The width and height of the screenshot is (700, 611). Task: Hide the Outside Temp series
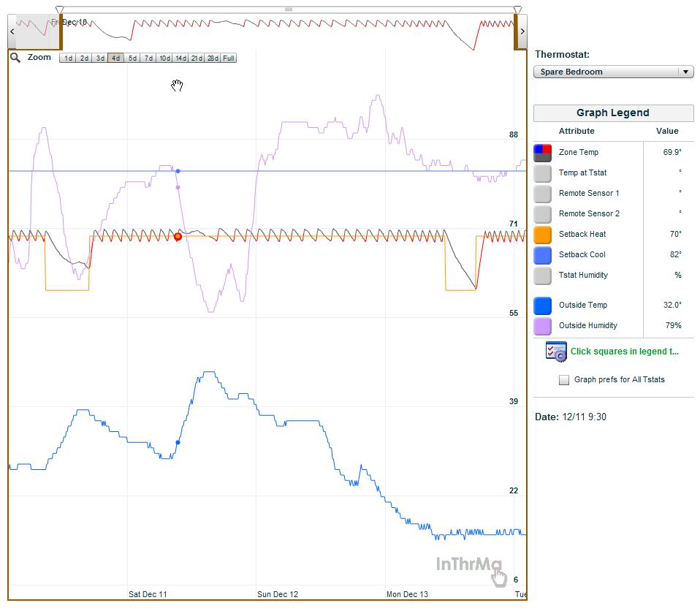(542, 305)
